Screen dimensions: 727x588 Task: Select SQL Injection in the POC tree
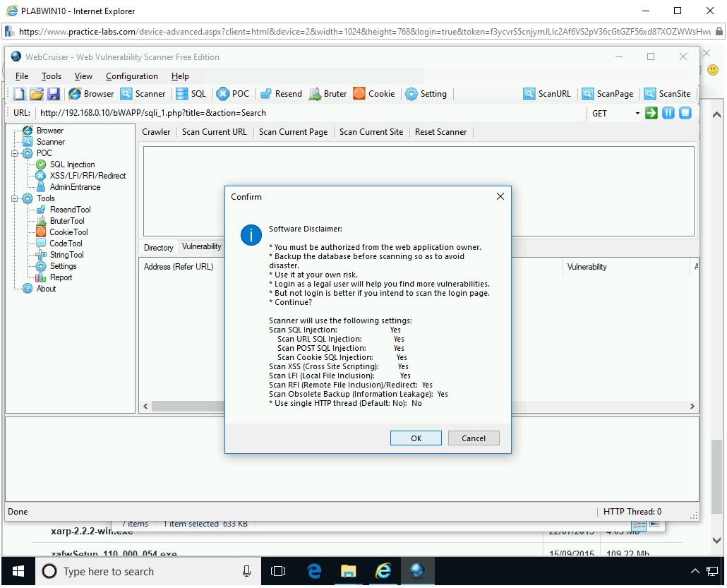72,164
